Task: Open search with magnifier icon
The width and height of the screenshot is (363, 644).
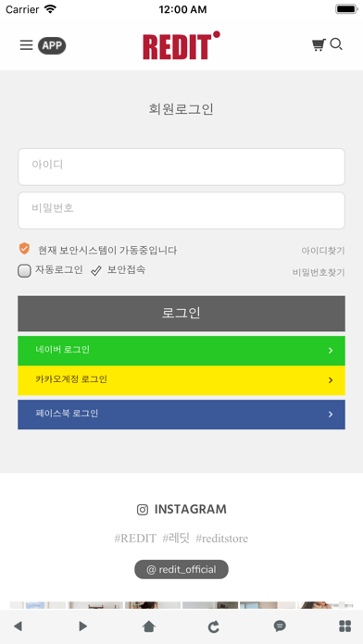Action: coord(336,44)
